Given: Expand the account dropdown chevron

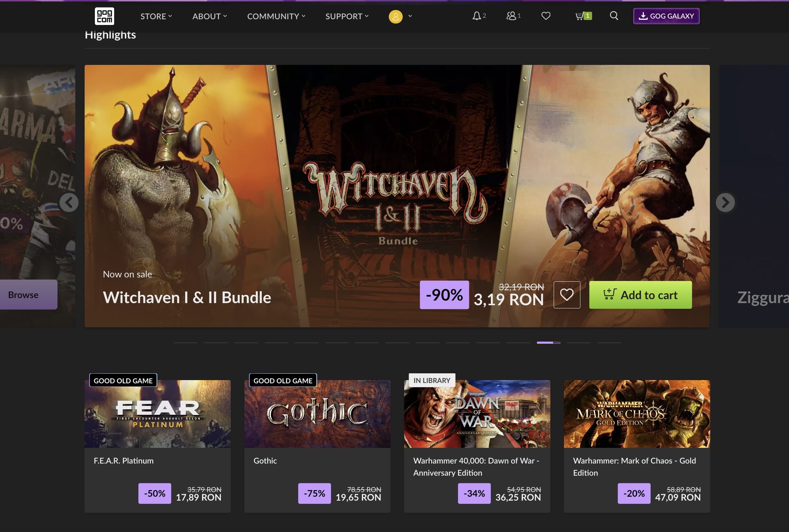Looking at the screenshot, I should (x=410, y=16).
